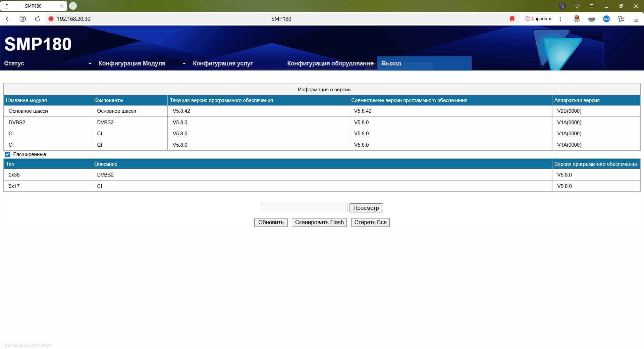This screenshot has width=644, height=349.
Task: Expand the Конфигурация Модуля menu arrow
Action: pyautogui.click(x=184, y=63)
